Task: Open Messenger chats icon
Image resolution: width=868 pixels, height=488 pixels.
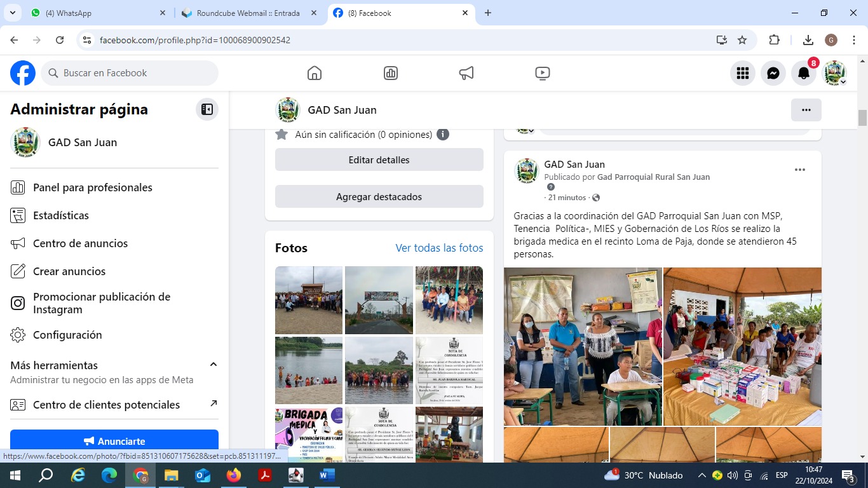Action: tap(773, 73)
